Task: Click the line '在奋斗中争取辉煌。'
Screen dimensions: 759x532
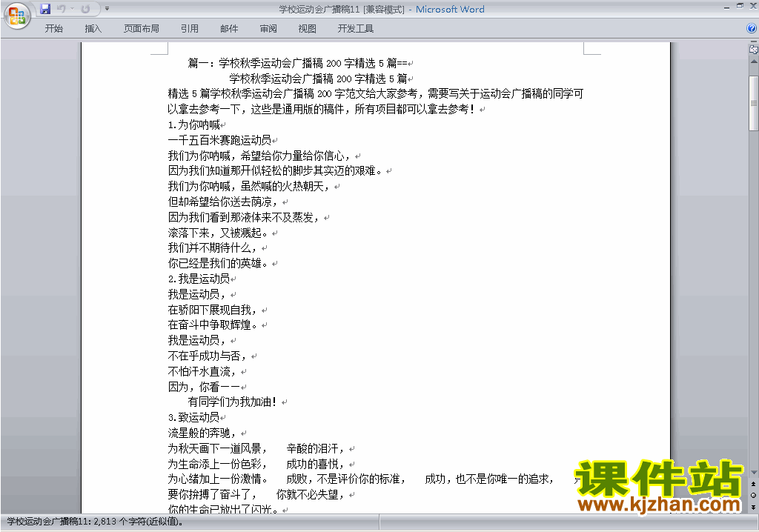Action: 212,325
